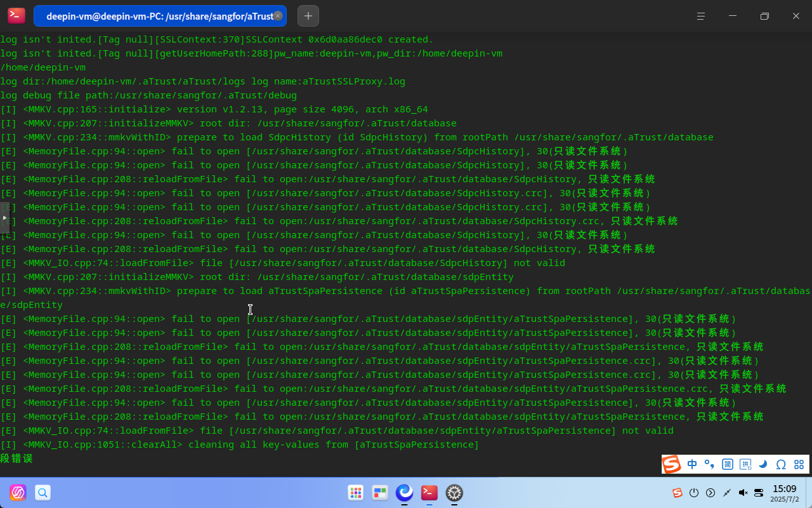Click the muted volume tray icon
This screenshot has height=508, width=812.
pyautogui.click(x=743, y=493)
